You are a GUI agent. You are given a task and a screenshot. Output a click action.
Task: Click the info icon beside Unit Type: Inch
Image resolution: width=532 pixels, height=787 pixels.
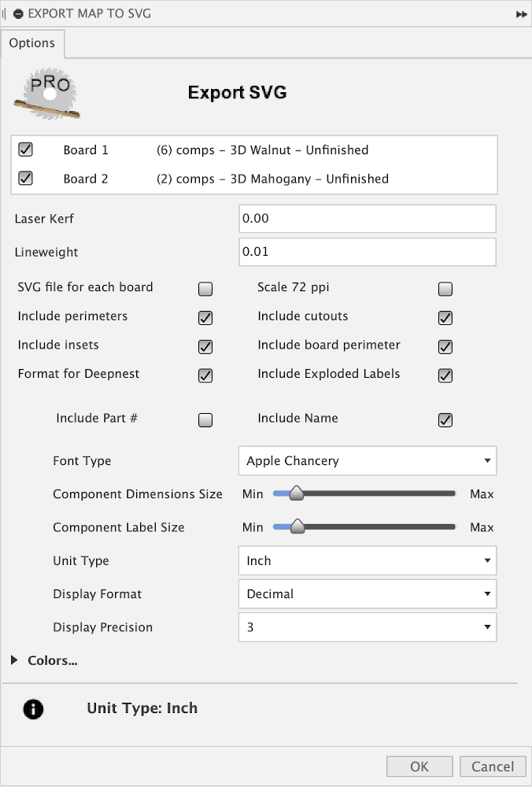pos(33,709)
